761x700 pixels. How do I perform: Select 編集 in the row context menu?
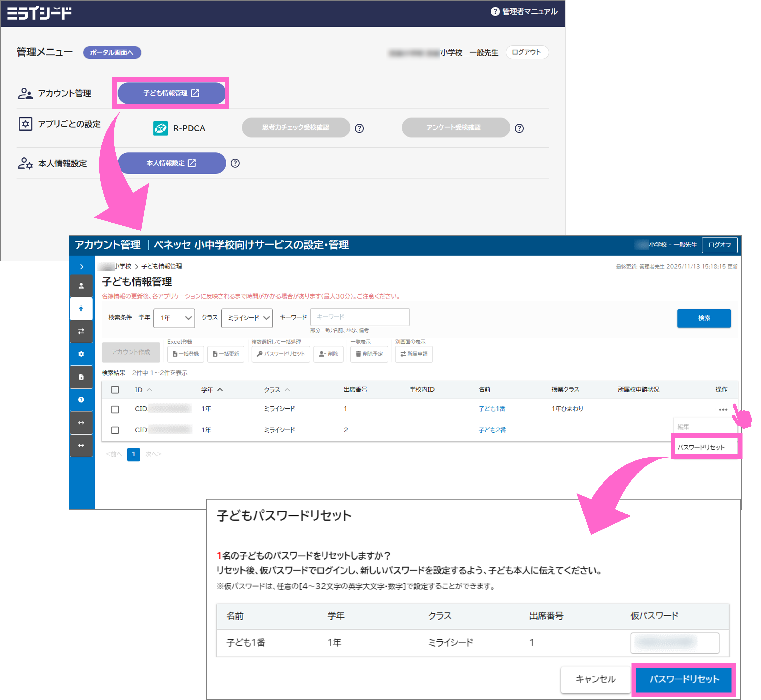pos(684,426)
